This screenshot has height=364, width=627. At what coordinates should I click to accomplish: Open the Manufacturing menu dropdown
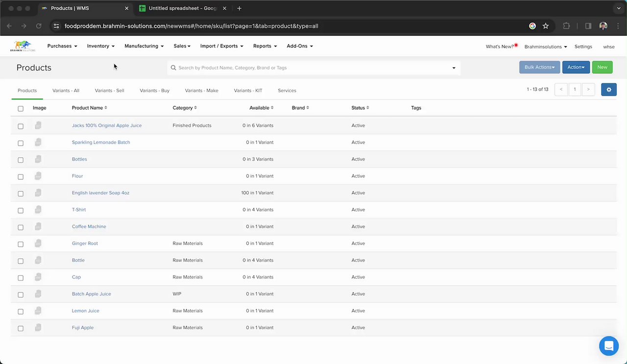144,46
